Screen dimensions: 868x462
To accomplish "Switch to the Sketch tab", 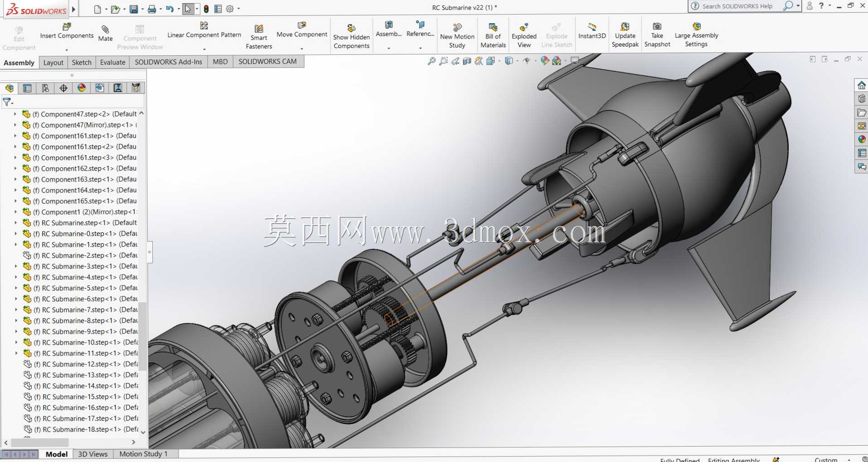I will point(82,63).
